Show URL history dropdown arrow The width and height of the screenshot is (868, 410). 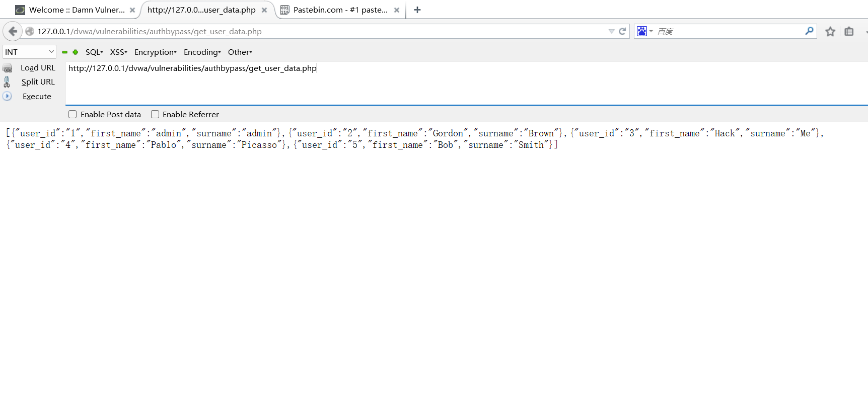[x=611, y=31]
